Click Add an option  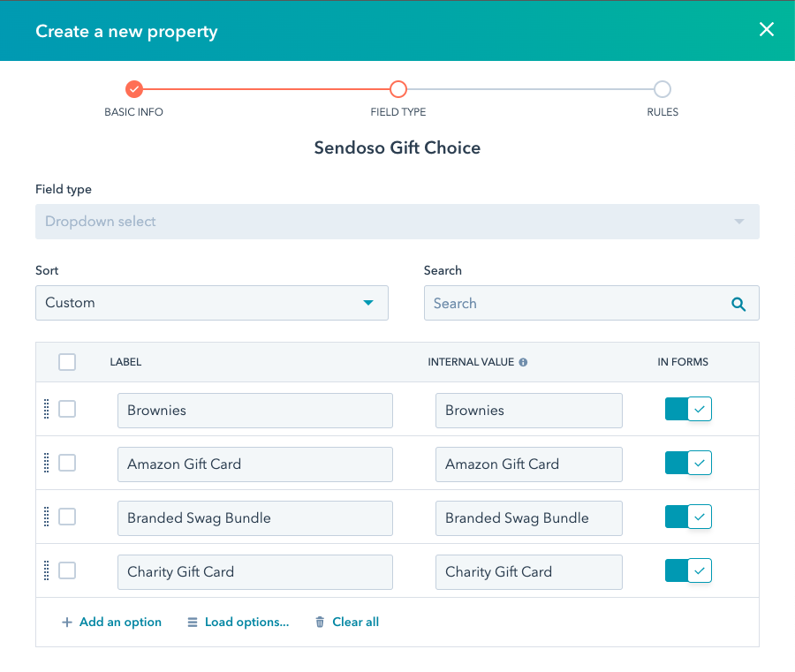(x=111, y=623)
